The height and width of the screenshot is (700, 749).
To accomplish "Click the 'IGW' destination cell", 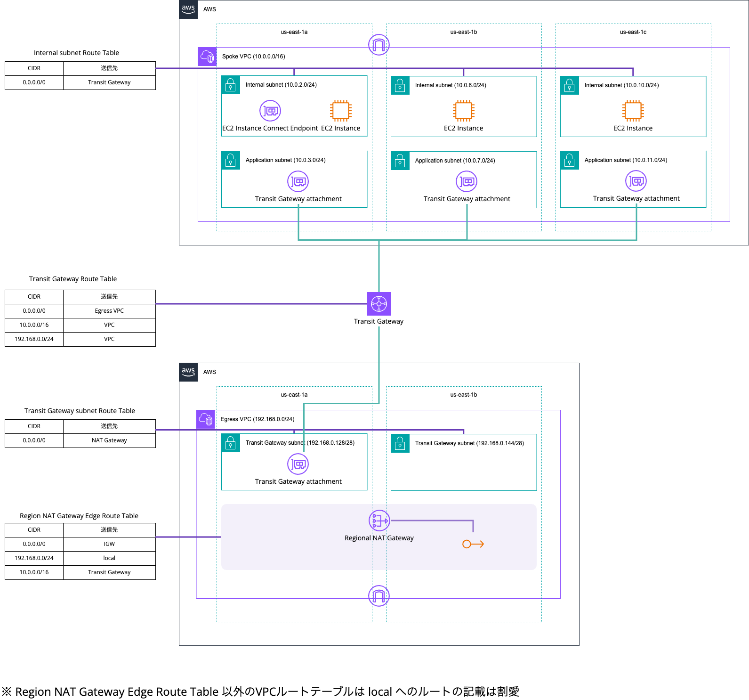I will click(x=109, y=544).
